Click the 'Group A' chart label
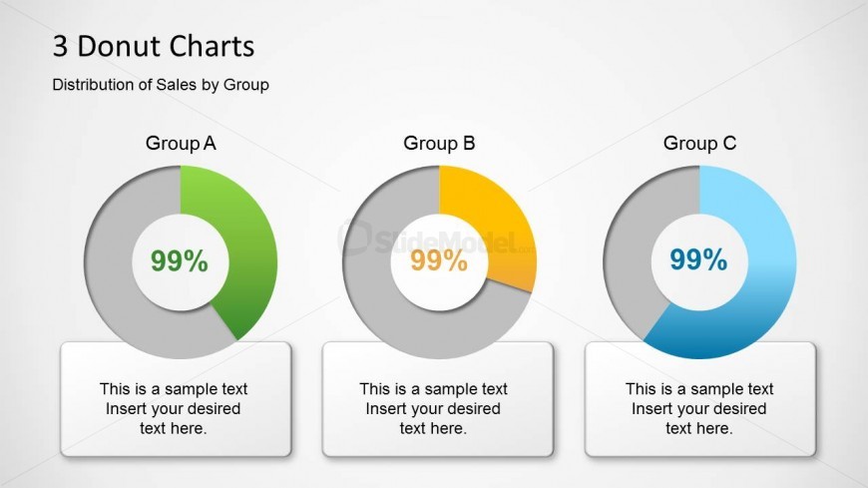 tap(181, 144)
